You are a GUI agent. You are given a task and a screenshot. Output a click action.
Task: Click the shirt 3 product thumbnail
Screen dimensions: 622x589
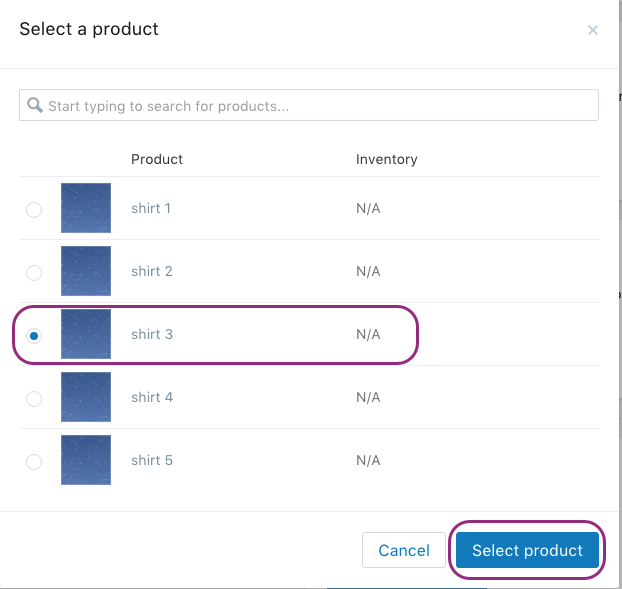click(x=86, y=334)
